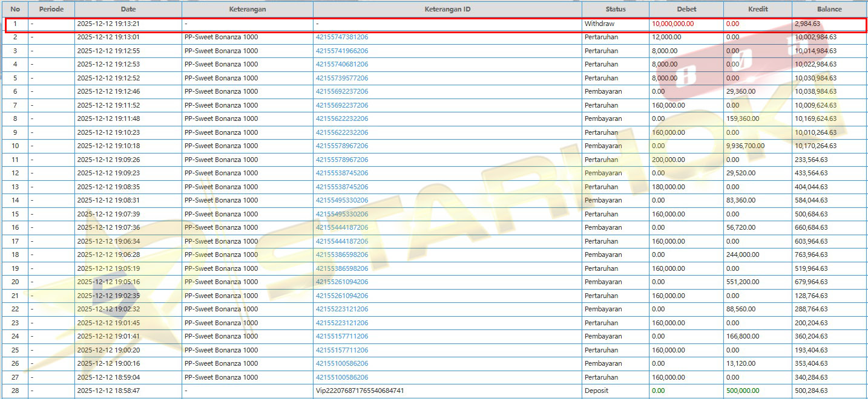Screen dimensions: 868x399
Task: Click the 9,936,700.00 Kredit amount
Action: [x=745, y=146]
